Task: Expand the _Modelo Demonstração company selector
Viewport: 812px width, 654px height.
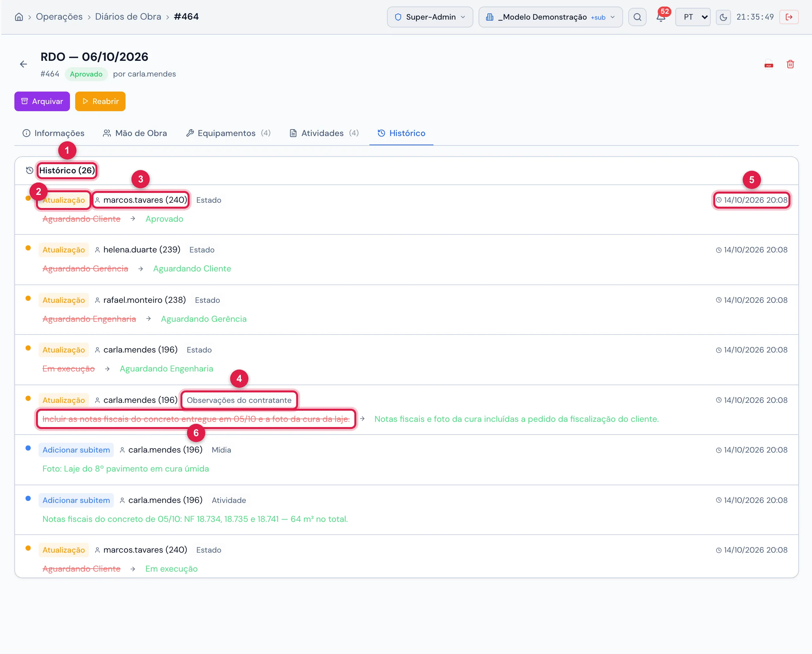Action: (x=550, y=17)
